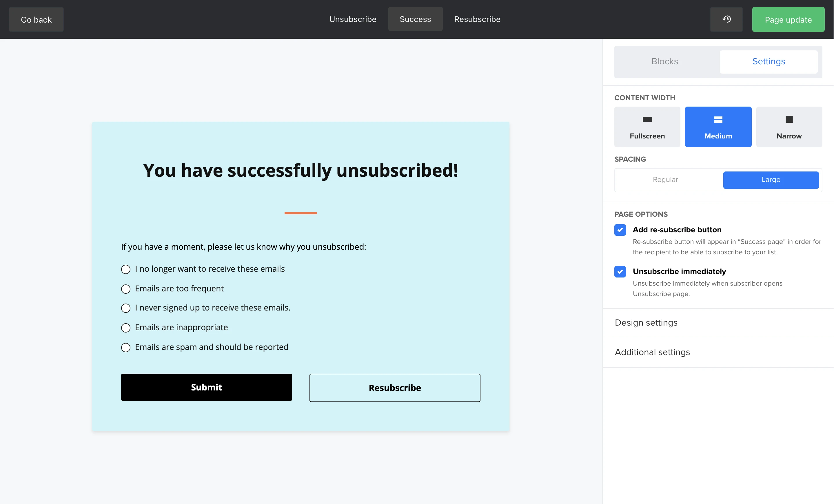Choose 'Emails are inappropriate' radio option
Image resolution: width=834 pixels, height=504 pixels.
click(125, 328)
